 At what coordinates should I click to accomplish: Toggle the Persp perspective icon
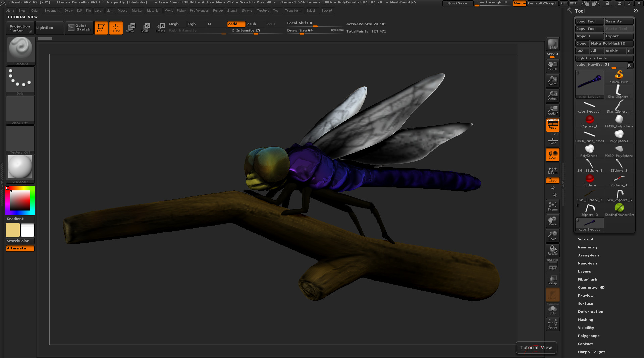pyautogui.click(x=552, y=125)
